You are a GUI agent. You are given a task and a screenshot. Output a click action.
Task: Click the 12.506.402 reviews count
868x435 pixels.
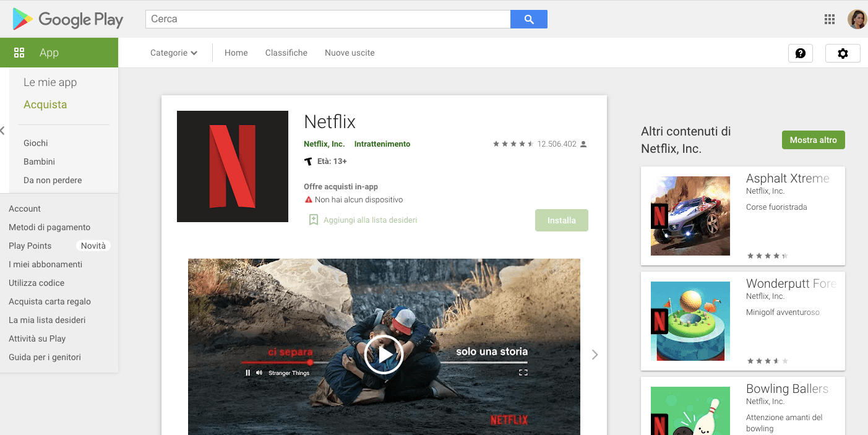click(x=557, y=144)
